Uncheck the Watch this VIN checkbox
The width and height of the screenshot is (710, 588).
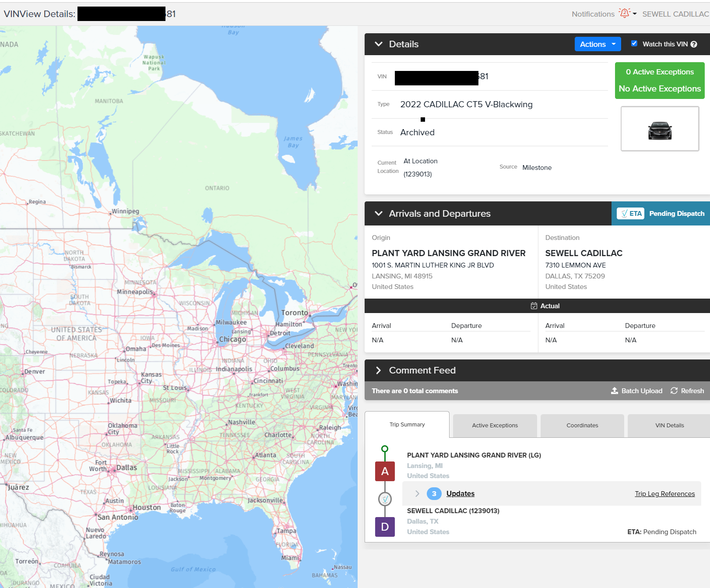point(634,44)
